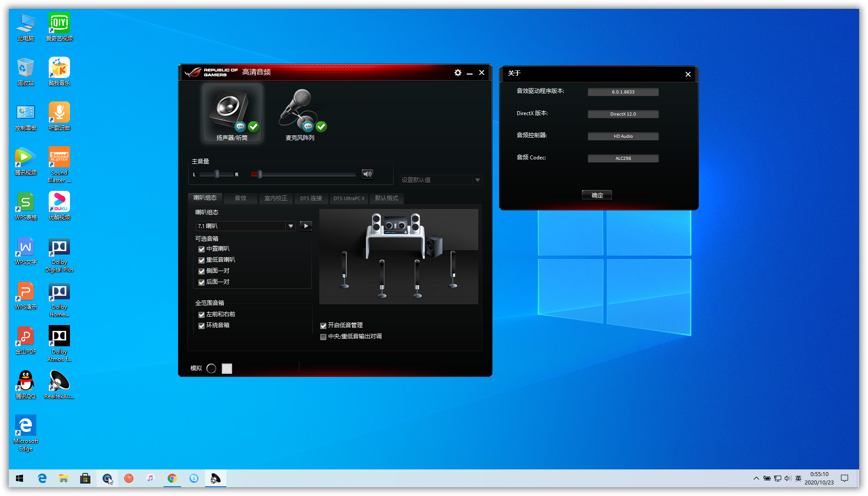
Task: Open the Kuwo Music desktop icon
Action: [x=59, y=71]
